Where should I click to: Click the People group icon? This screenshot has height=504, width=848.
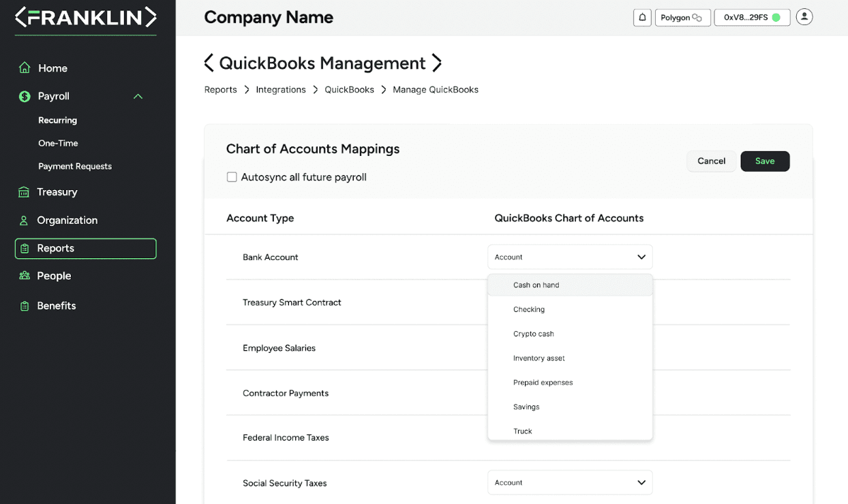click(x=25, y=276)
